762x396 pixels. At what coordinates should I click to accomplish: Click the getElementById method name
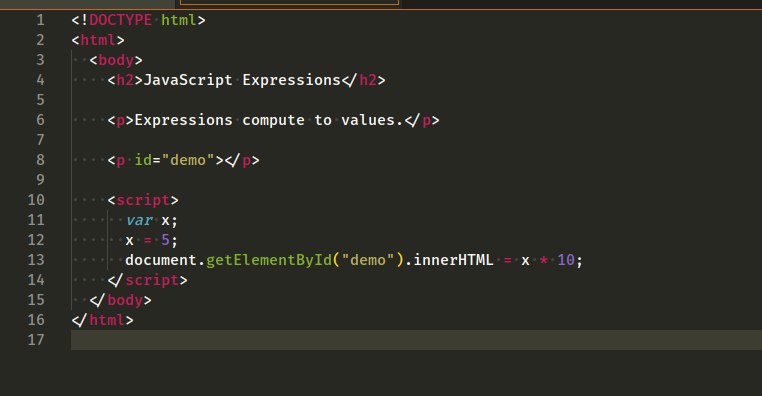(x=269, y=259)
